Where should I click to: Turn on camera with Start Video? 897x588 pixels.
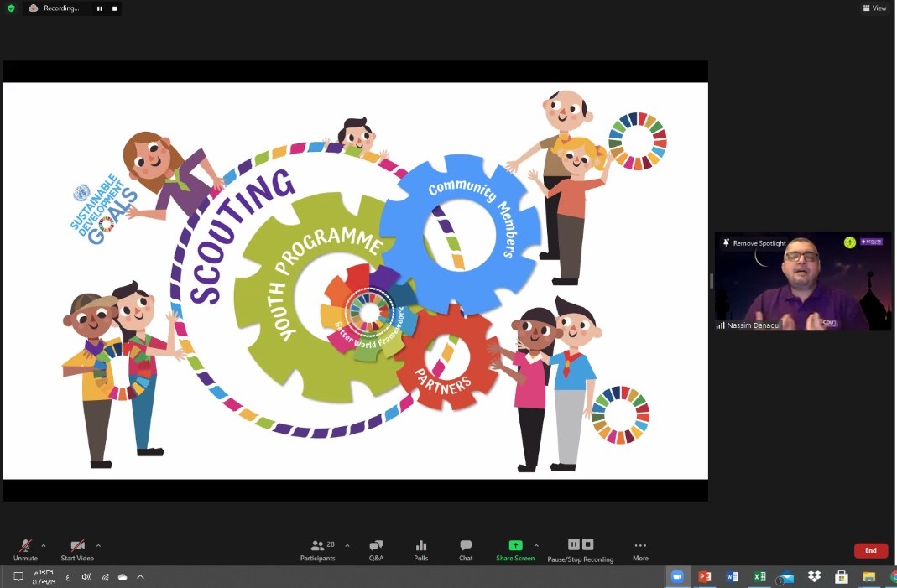(77, 549)
